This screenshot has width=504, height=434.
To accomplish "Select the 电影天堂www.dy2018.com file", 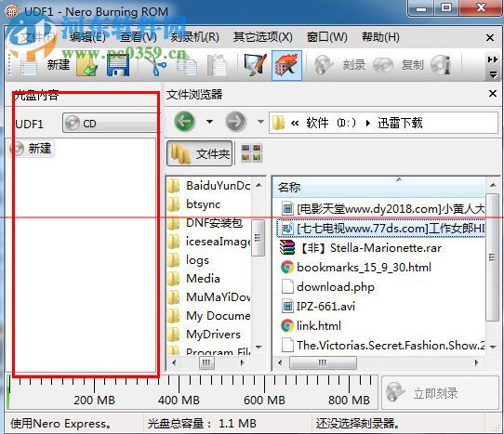I will tap(382, 209).
